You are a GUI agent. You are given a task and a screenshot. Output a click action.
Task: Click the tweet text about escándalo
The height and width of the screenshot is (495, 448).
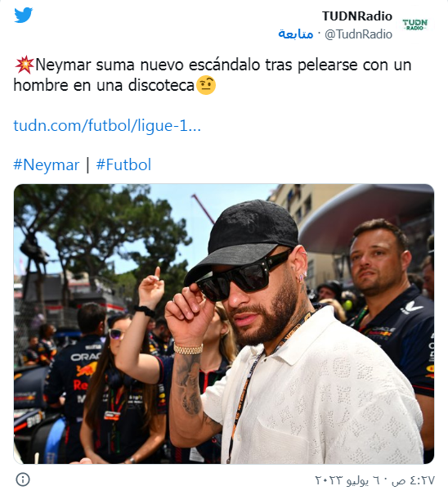click(x=213, y=75)
